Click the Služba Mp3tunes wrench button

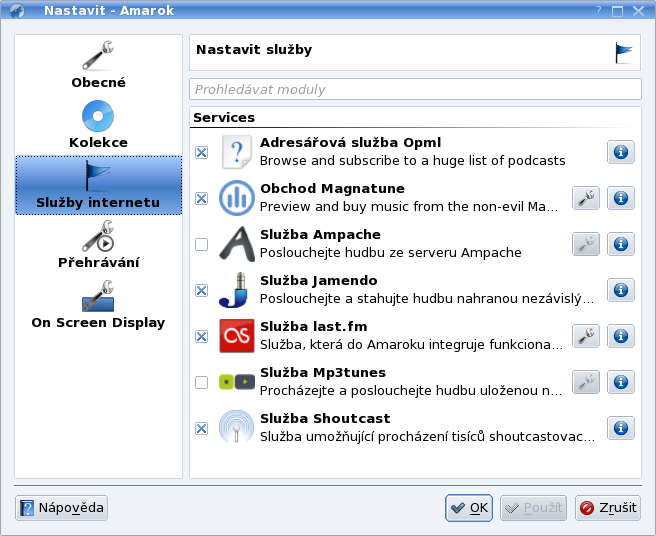[x=586, y=382]
